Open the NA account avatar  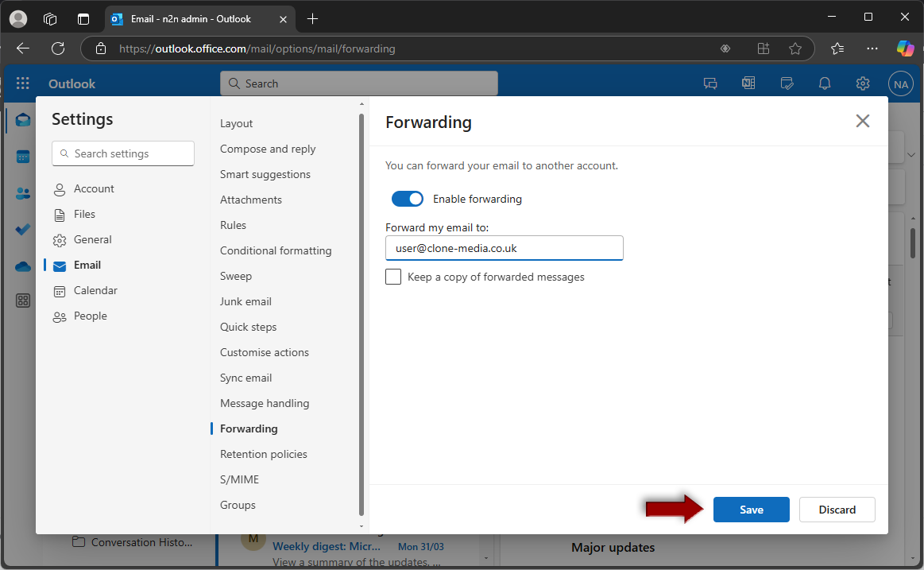(900, 84)
